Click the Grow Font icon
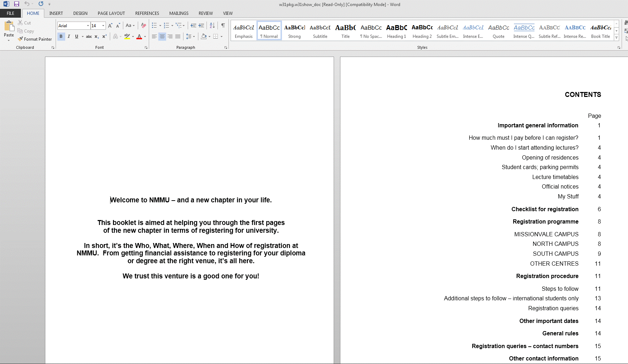Screen dimensions: 628x364 point(110,25)
